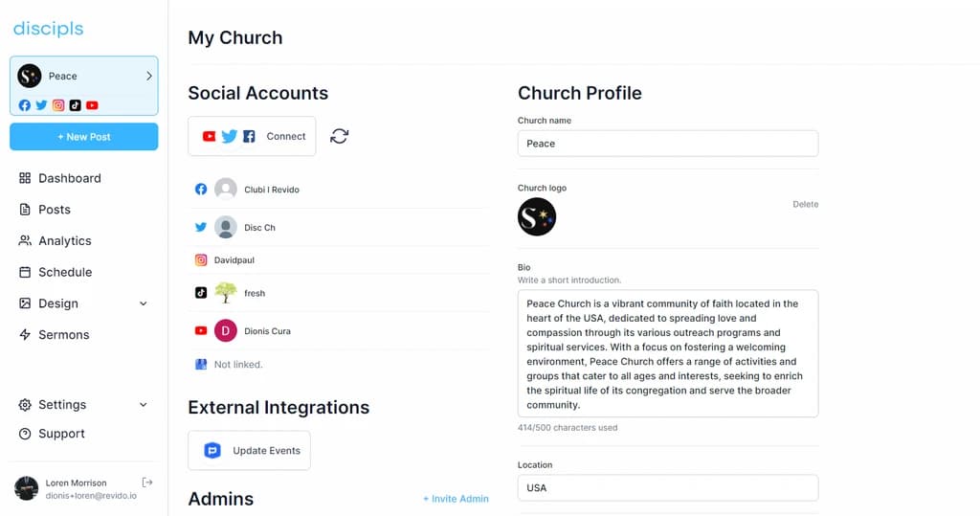The height and width of the screenshot is (516, 980).
Task: Click the YouTube icon beside Dionis Cura
Action: coord(201,331)
